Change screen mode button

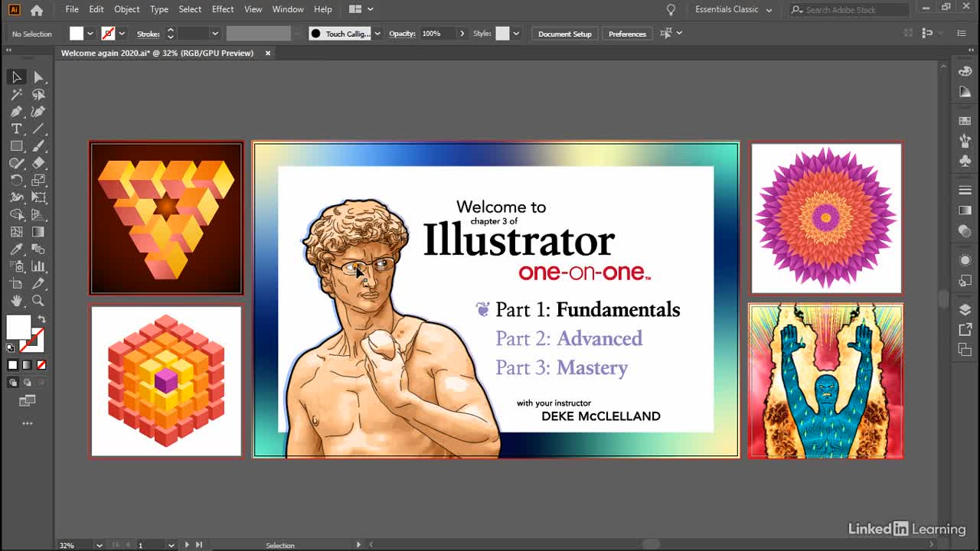tap(28, 400)
